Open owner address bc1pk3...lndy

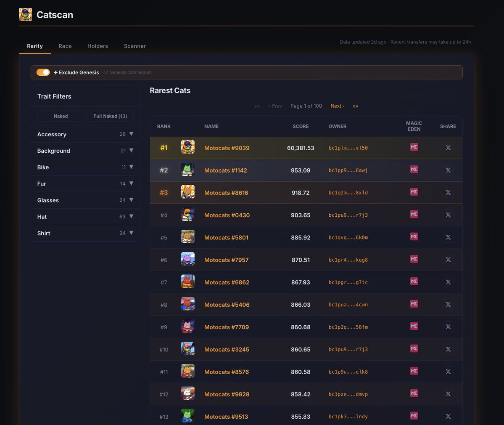[x=348, y=417]
